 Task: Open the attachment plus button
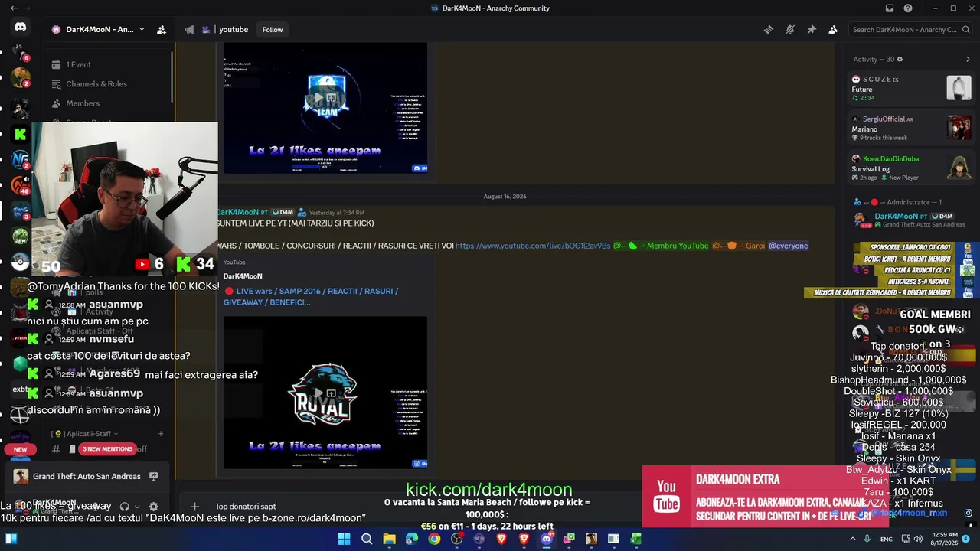coord(194,507)
